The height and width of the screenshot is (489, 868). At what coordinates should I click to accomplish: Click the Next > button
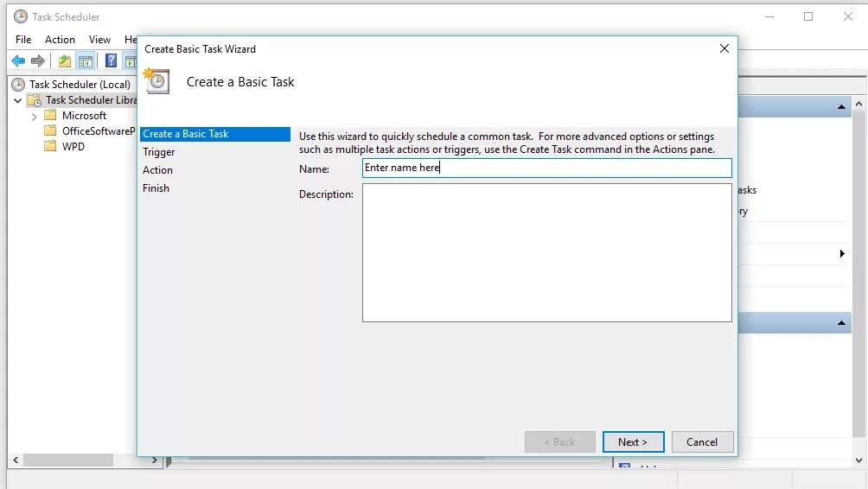coord(634,442)
